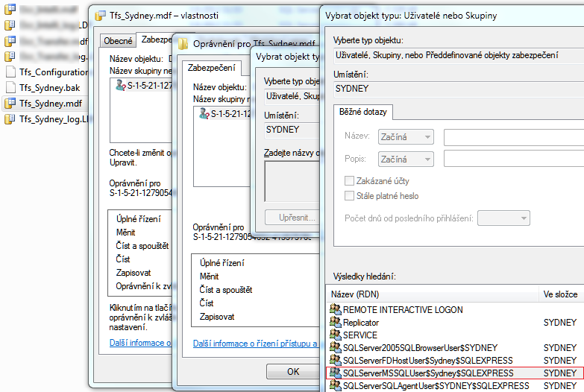Click REMOTE INTERACTIVE LOGON group icon
The width and height of the screenshot is (584, 392).
pyautogui.click(x=335, y=309)
